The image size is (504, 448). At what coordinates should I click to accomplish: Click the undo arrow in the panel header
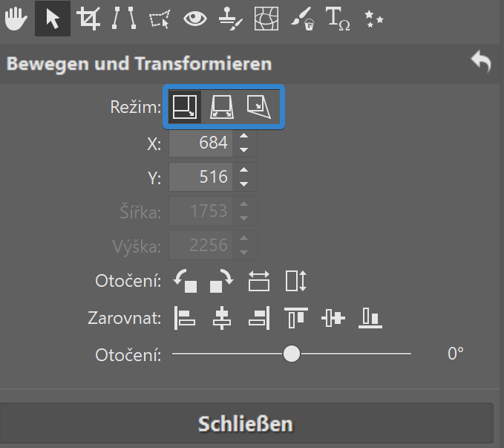481,61
